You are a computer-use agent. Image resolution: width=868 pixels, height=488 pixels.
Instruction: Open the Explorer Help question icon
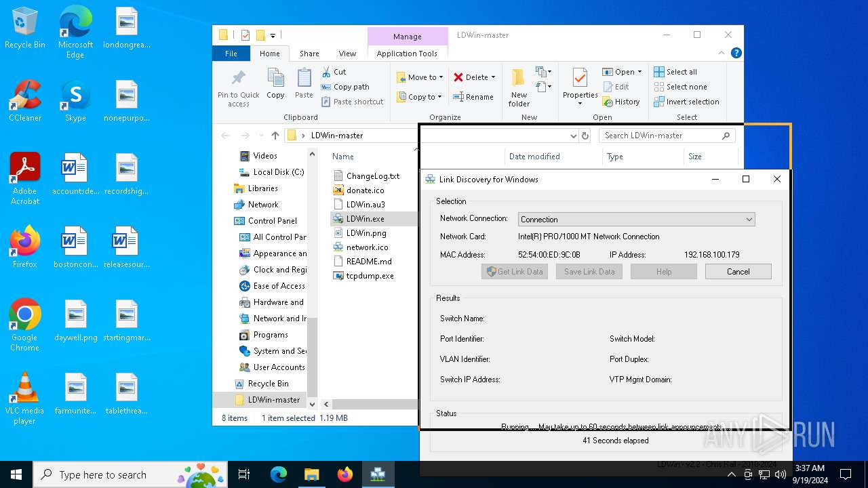pyautogui.click(x=736, y=53)
